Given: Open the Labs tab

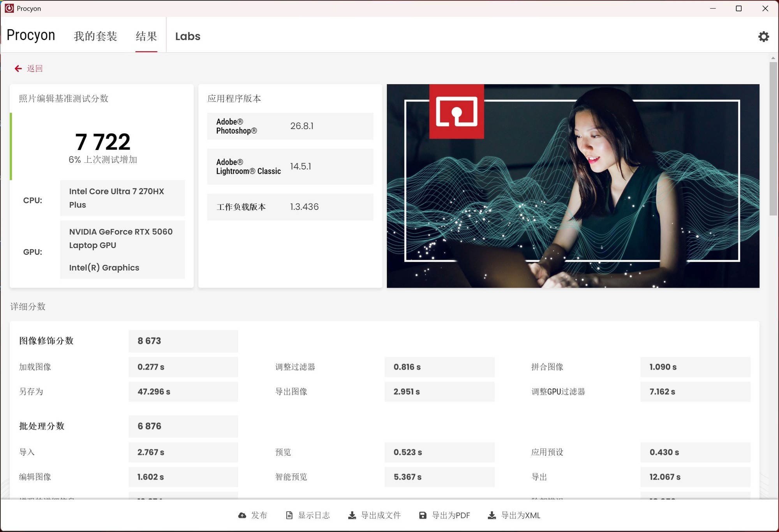Looking at the screenshot, I should [188, 36].
